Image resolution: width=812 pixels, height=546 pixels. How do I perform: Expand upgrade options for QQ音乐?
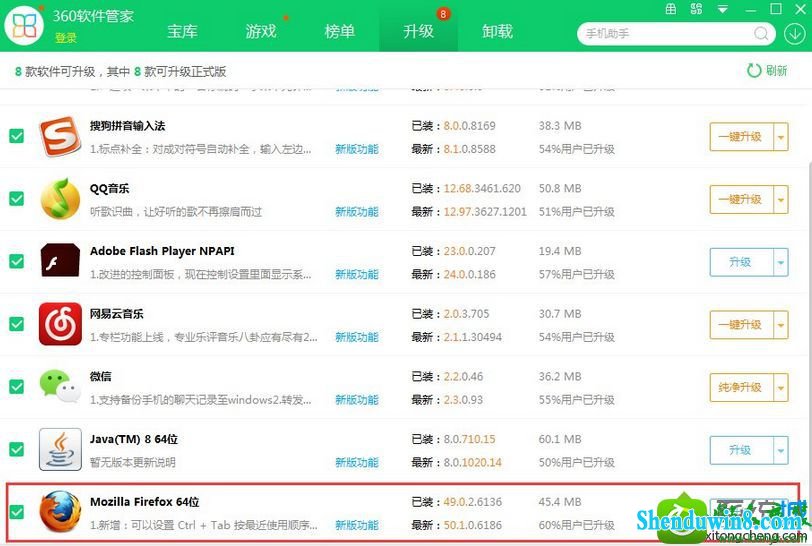point(780,199)
